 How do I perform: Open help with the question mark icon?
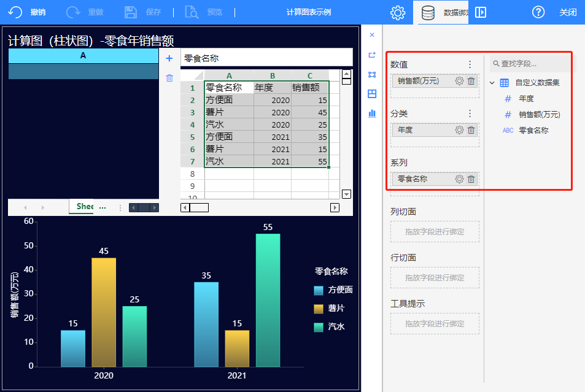pos(538,12)
